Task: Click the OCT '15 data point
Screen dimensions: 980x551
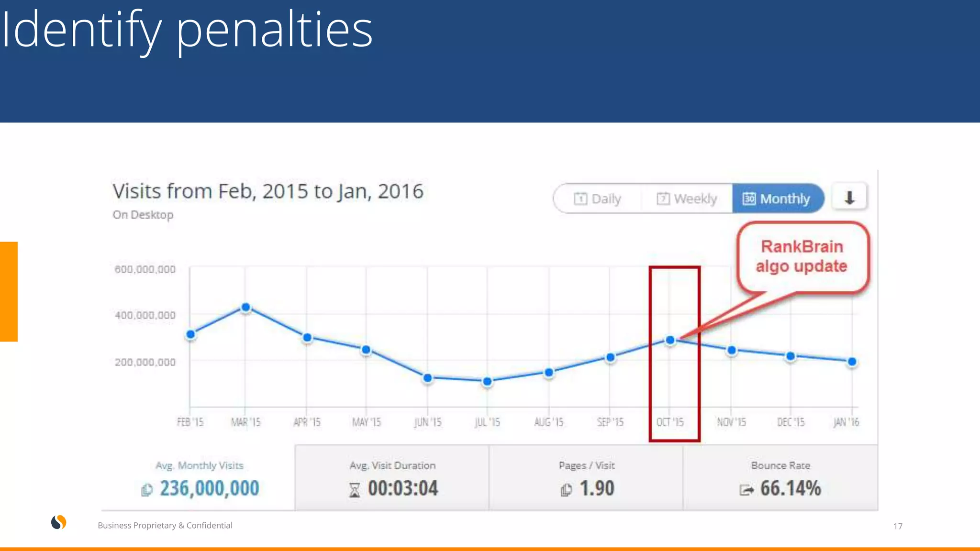Action: click(x=670, y=340)
